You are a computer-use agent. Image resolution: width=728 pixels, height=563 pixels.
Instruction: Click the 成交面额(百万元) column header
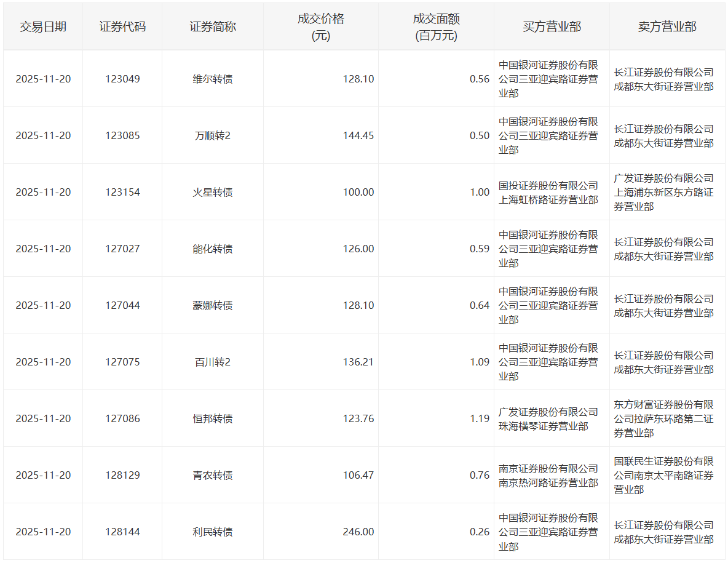[x=436, y=27]
